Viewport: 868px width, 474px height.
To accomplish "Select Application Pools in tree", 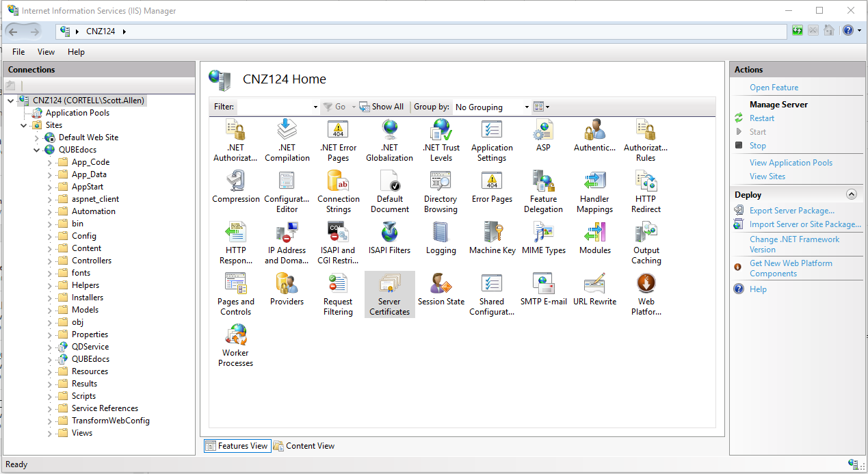I will pyautogui.click(x=77, y=113).
